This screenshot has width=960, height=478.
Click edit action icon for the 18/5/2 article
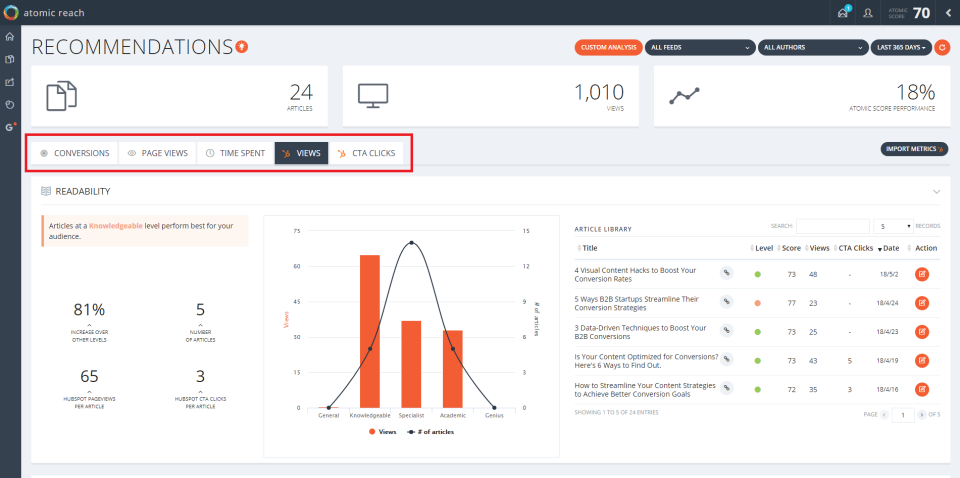click(x=922, y=274)
